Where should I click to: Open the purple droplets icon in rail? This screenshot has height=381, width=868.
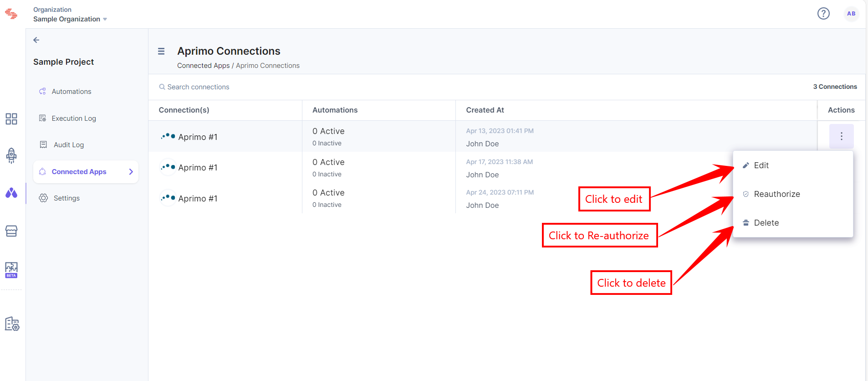[x=11, y=193]
